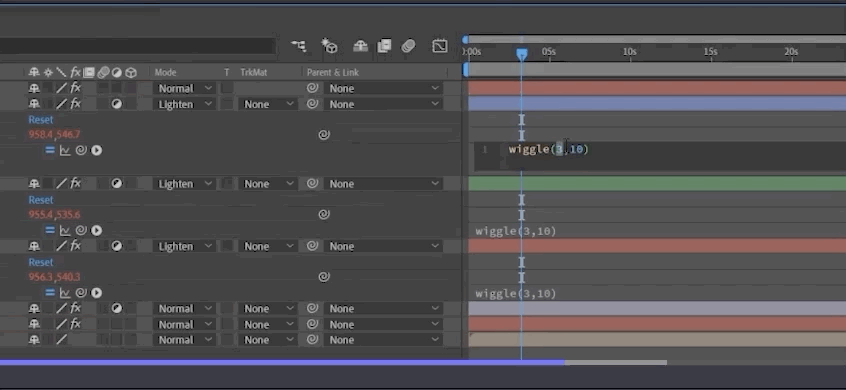Click the gray work area bar
Screen dimensions: 846x390
click(x=656, y=70)
